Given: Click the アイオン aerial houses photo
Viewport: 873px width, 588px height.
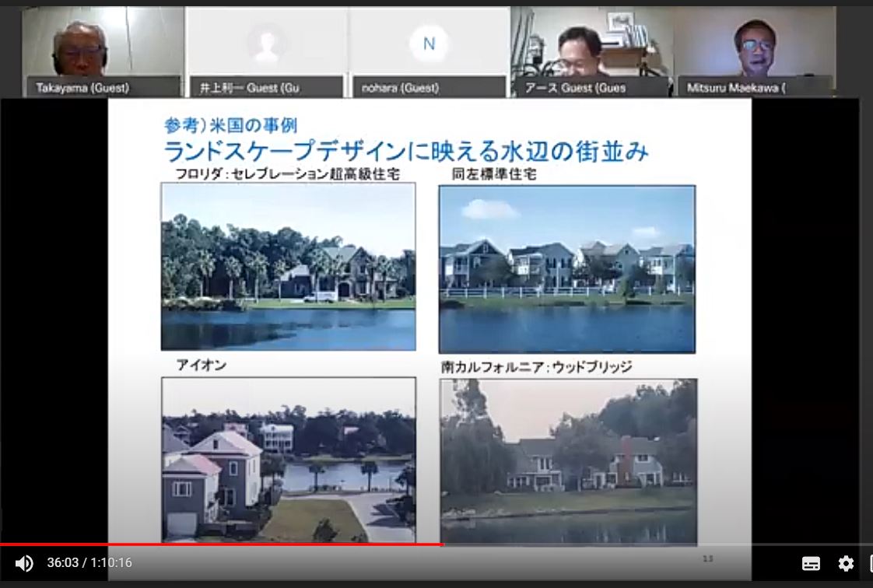Looking at the screenshot, I should 288,459.
